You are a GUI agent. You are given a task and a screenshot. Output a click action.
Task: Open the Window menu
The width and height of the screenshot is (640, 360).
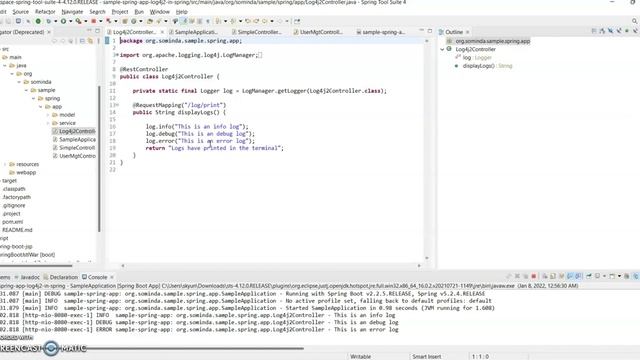160,12
